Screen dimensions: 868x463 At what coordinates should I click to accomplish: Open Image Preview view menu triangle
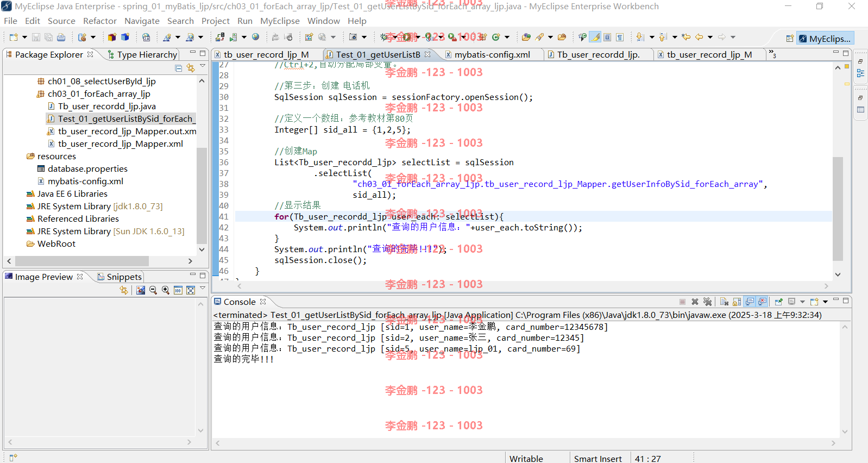point(203,289)
